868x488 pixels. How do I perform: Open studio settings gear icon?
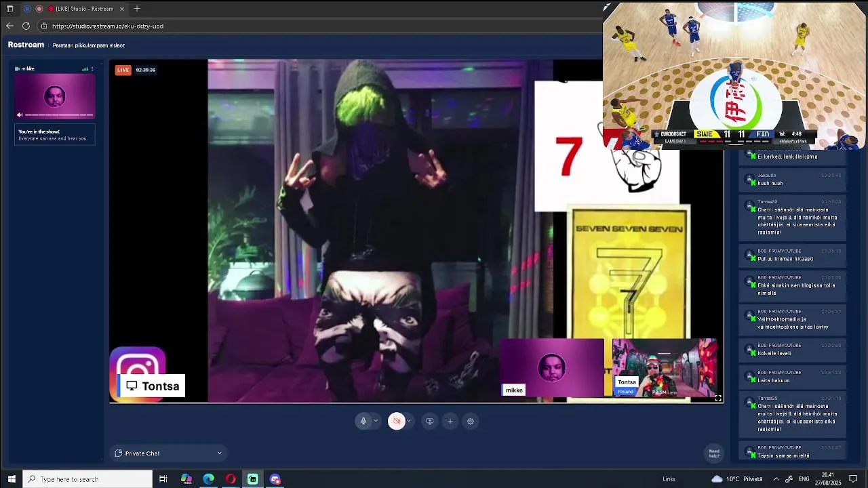tap(470, 421)
